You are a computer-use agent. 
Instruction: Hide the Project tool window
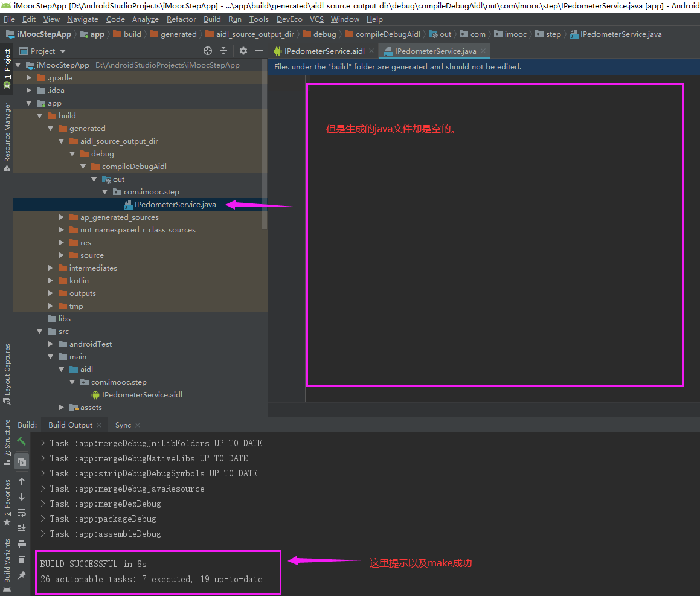click(x=258, y=51)
